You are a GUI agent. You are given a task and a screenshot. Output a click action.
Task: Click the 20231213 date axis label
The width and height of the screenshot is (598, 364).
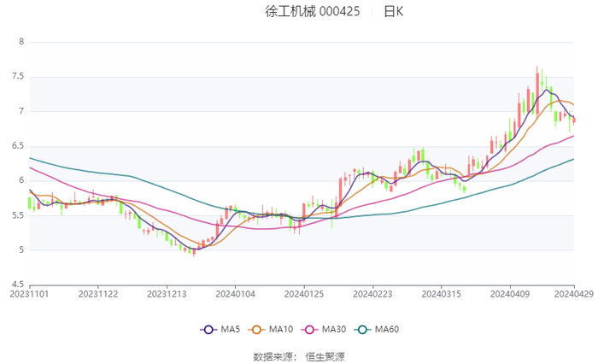click(167, 293)
